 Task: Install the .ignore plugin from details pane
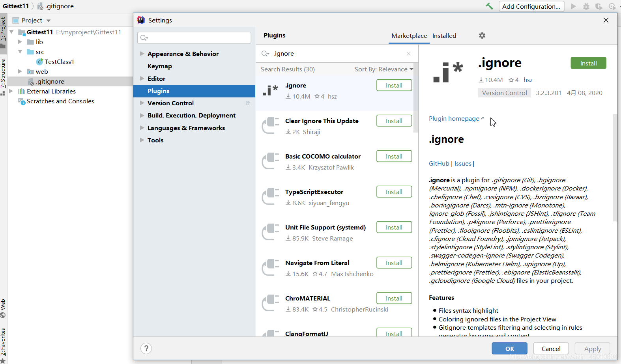[x=588, y=63]
